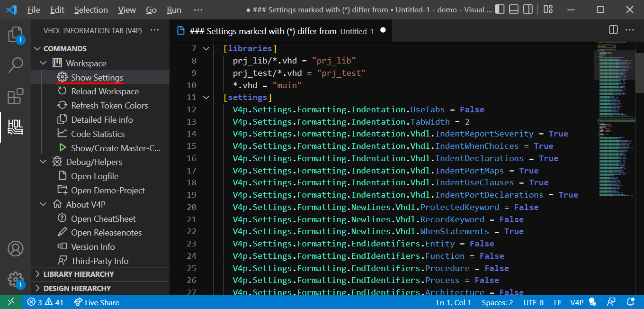Change end-of-line sequence via LF
Image resolution: width=644 pixels, height=309 pixels.
point(558,302)
